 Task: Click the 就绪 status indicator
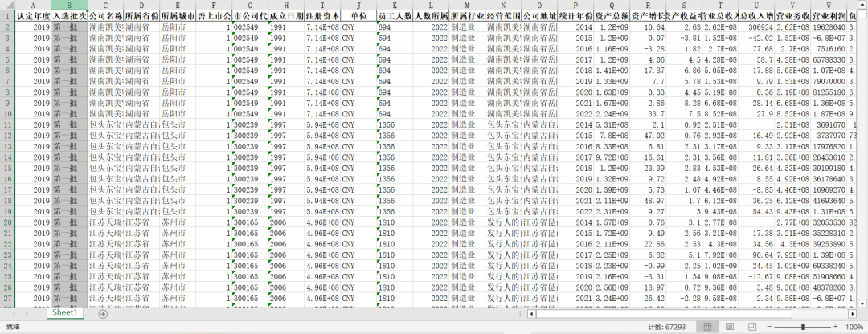click(12, 327)
